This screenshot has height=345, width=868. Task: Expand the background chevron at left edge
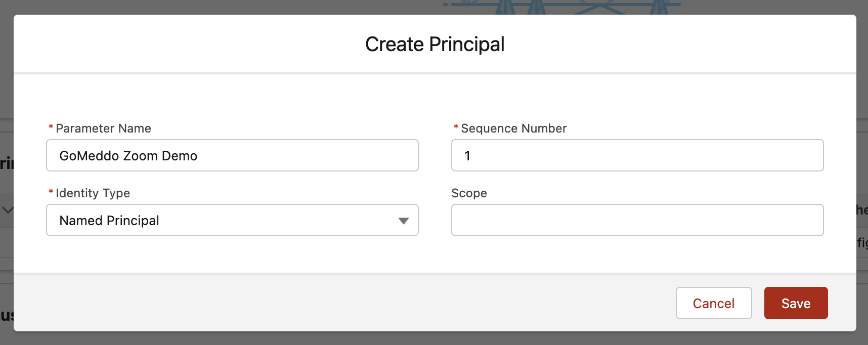click(8, 209)
